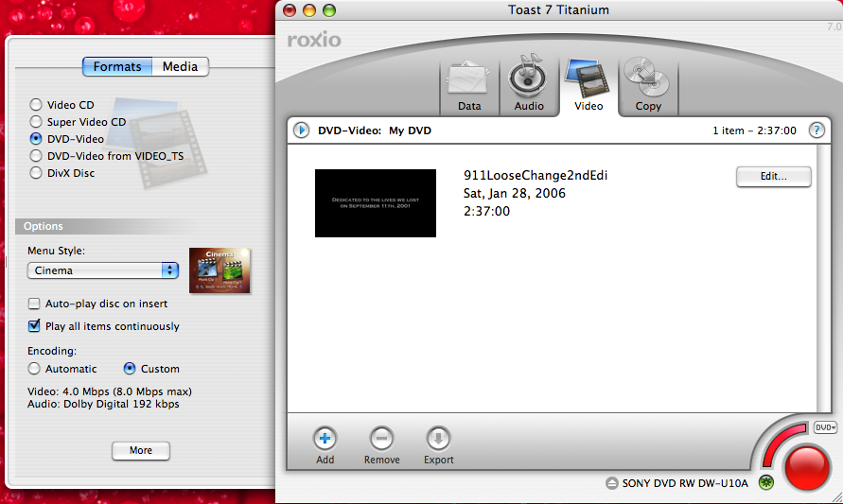Image resolution: width=843 pixels, height=504 pixels.
Task: Click the Cinema menu style preview thumbnail
Action: pyautogui.click(x=220, y=270)
